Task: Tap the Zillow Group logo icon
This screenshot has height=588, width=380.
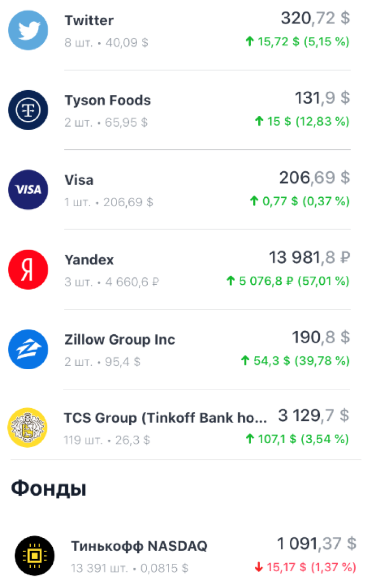Action: click(28, 349)
